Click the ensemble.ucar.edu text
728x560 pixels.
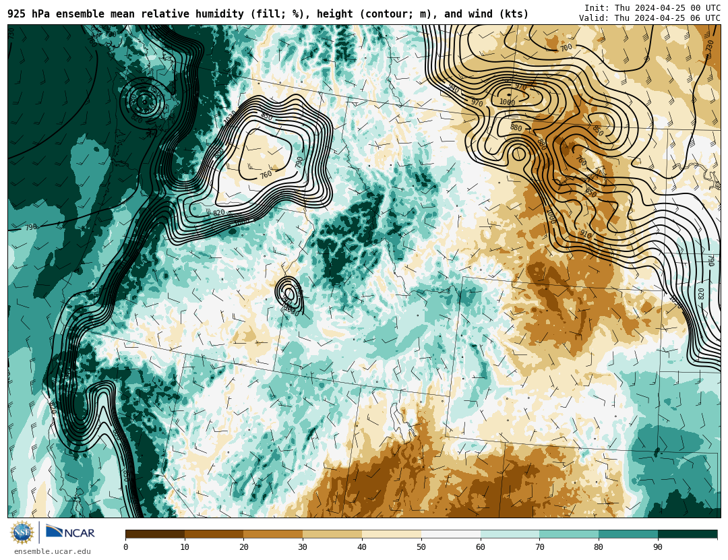(53, 552)
